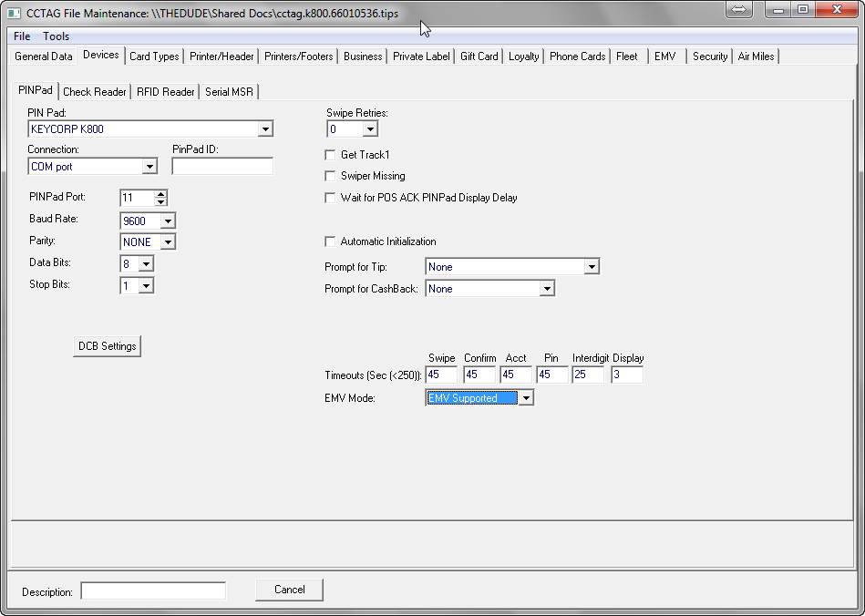Open the Baud Rate dropdown
Viewport: 865px width, 616px height.
coord(168,221)
